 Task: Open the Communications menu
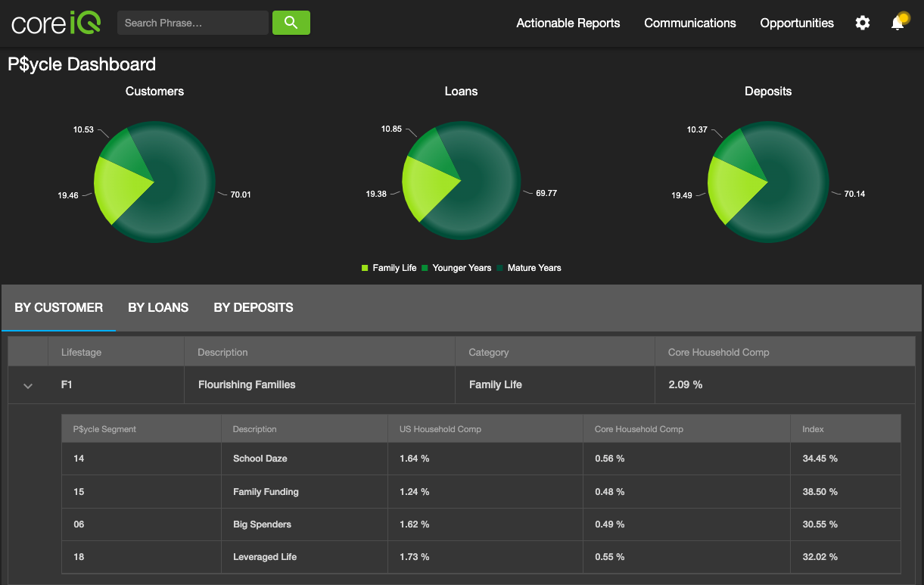coord(690,23)
